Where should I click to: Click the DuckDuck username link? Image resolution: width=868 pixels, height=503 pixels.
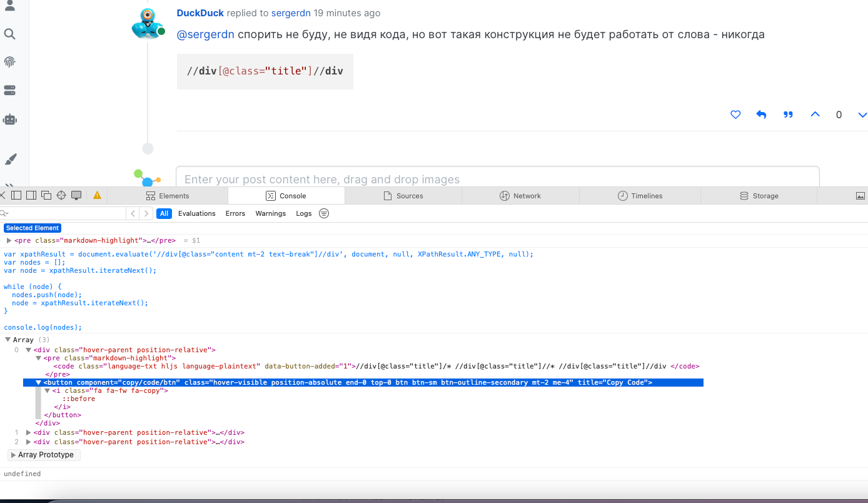pos(200,13)
